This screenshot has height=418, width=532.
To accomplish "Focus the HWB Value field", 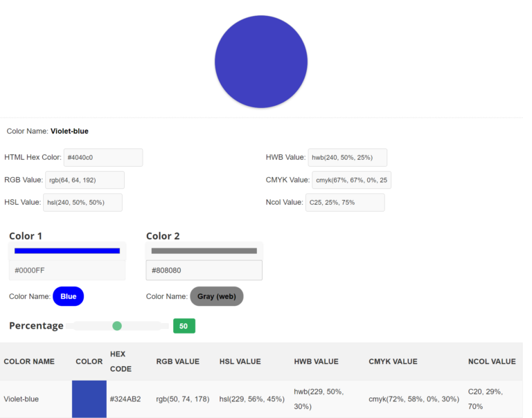I will 347,158.
